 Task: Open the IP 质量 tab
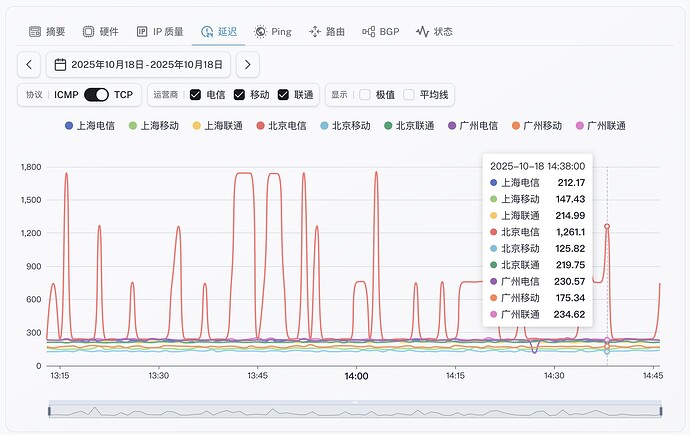(160, 32)
